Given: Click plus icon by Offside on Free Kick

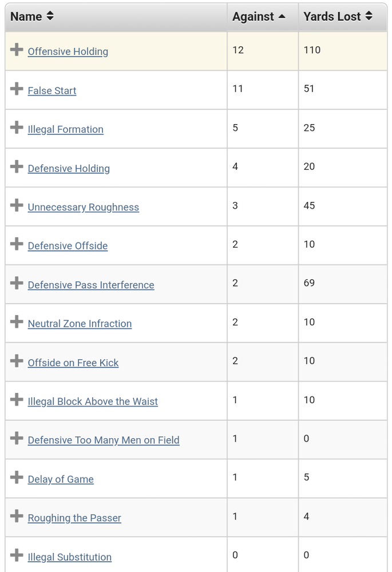Looking at the screenshot, I should [x=17, y=361].
